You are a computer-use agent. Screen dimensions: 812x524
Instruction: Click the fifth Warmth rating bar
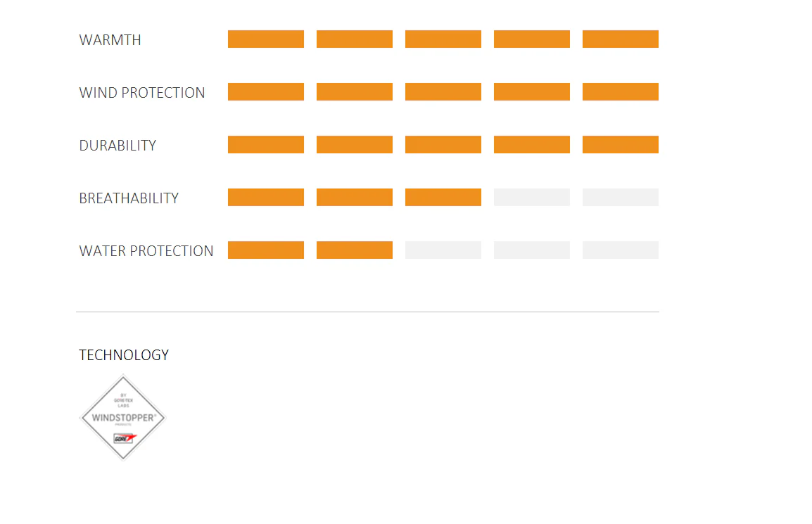click(x=621, y=39)
